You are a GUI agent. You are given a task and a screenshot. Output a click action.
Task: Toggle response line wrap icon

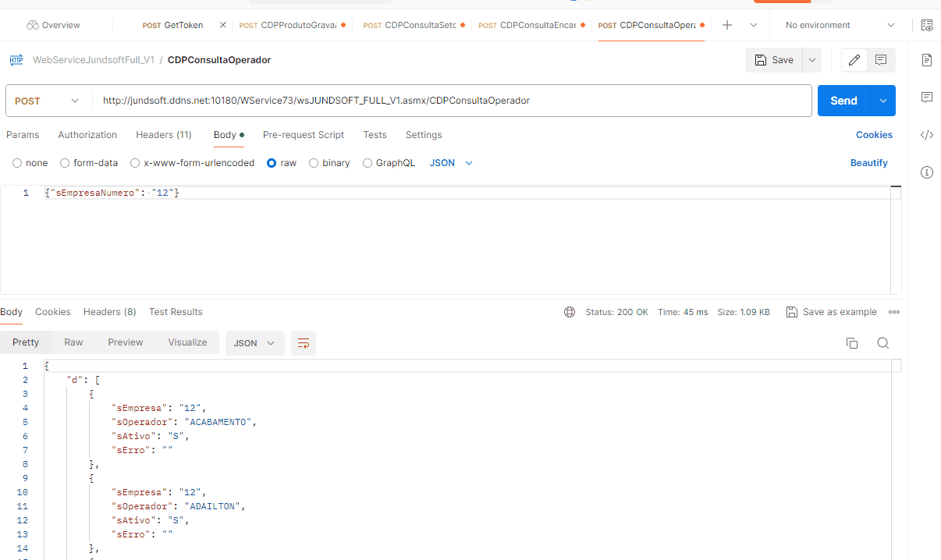pos(304,343)
